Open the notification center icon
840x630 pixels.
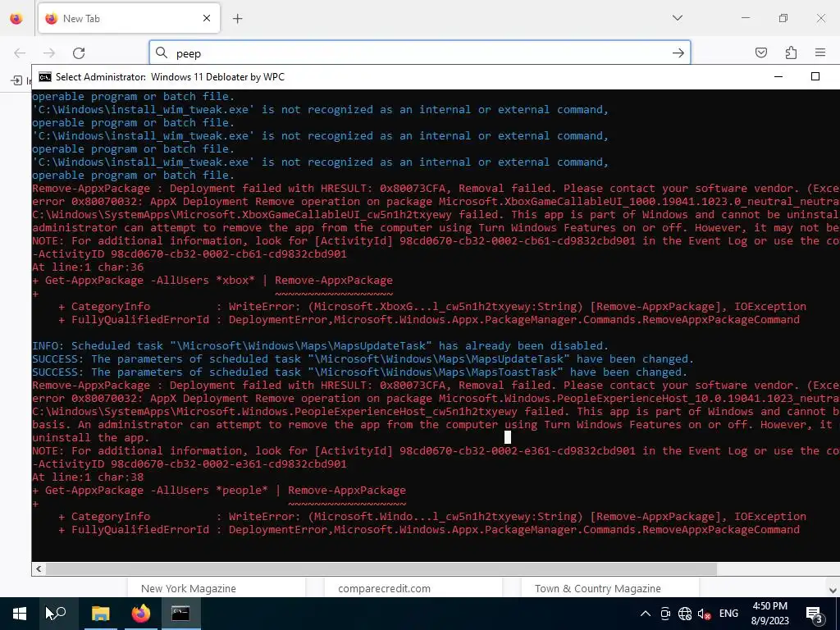815,614
